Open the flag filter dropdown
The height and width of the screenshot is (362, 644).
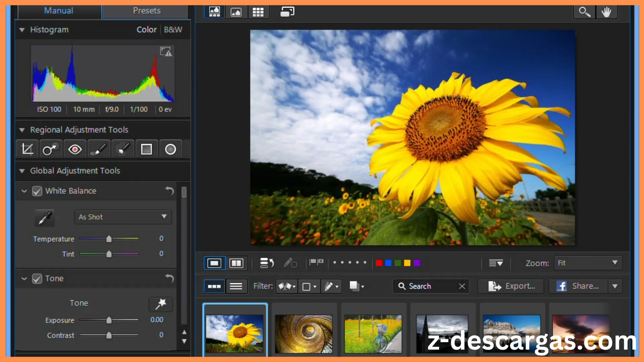click(287, 286)
